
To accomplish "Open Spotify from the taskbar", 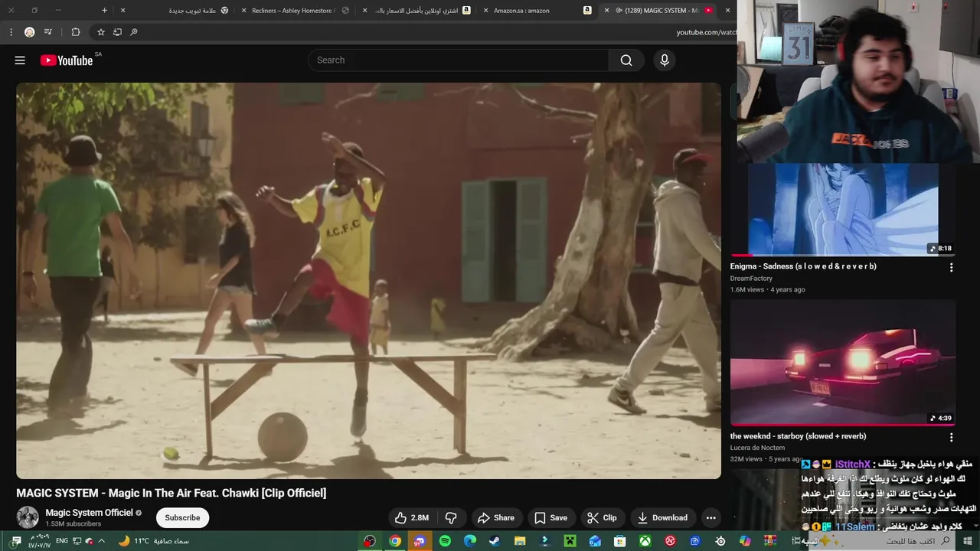I will click(x=445, y=541).
